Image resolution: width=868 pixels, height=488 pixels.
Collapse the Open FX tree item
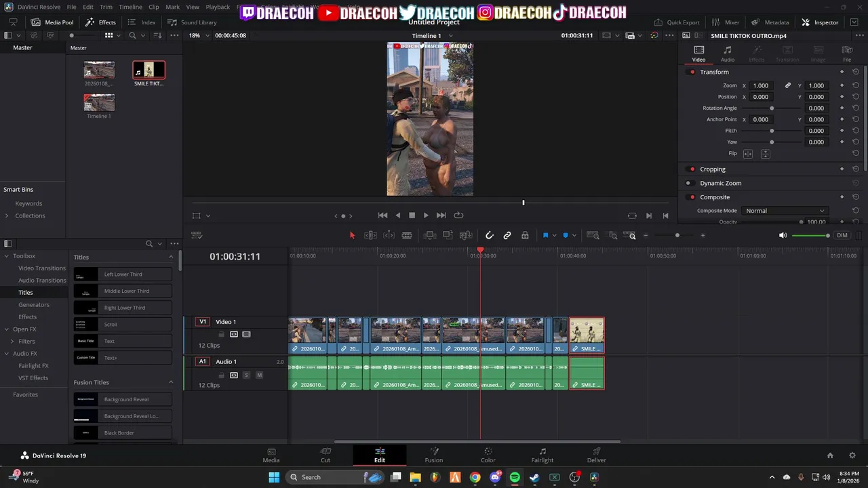point(7,329)
